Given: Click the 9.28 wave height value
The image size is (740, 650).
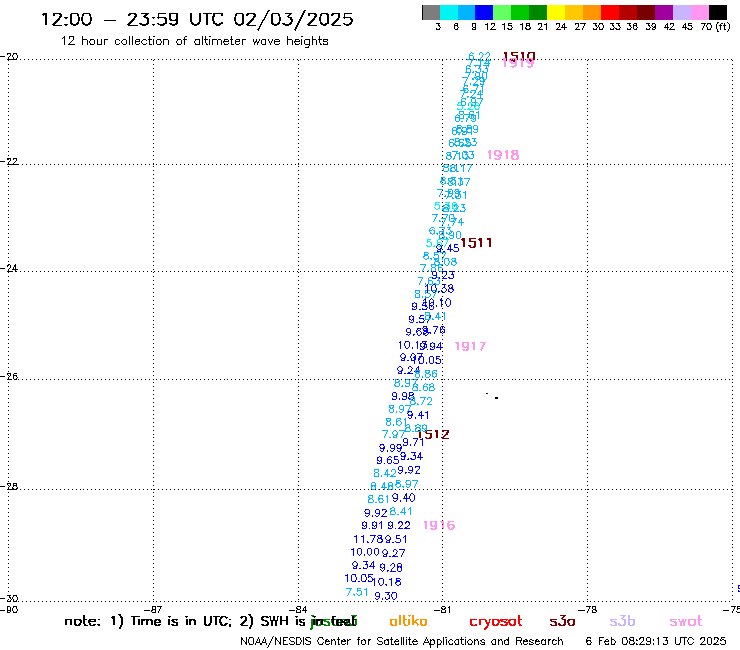Looking at the screenshot, I should [x=391, y=567].
